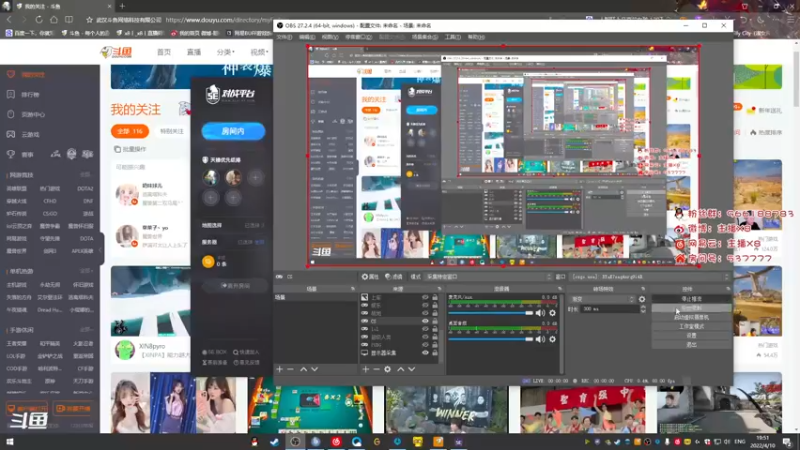The height and width of the screenshot is (450, 800).
Task: Open 窗口 window selection dropdown in OBS
Action: (651, 277)
